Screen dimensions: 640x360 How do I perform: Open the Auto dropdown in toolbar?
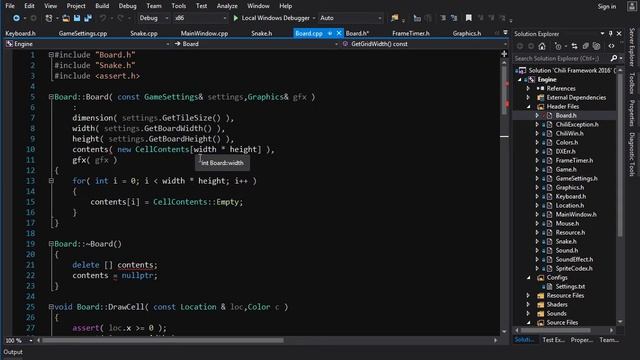(351, 18)
